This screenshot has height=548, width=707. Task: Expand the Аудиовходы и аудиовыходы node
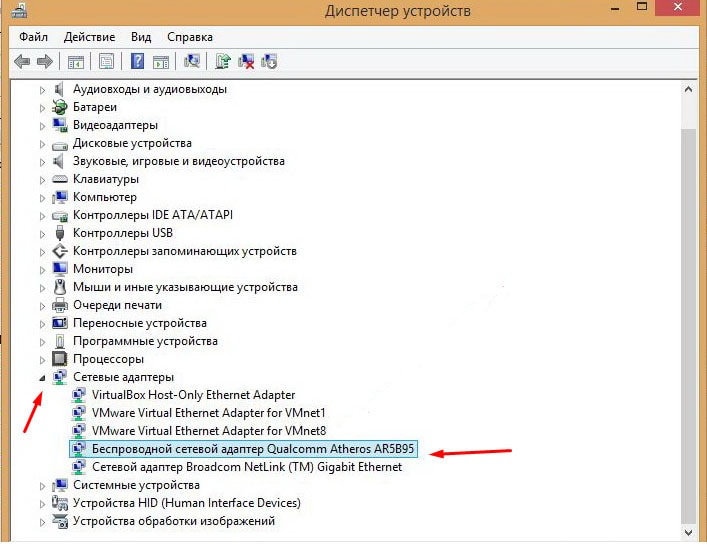coord(42,90)
